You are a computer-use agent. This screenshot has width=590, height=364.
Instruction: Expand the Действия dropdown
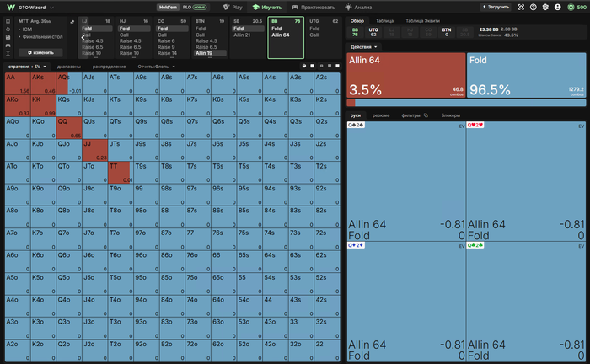coord(363,47)
